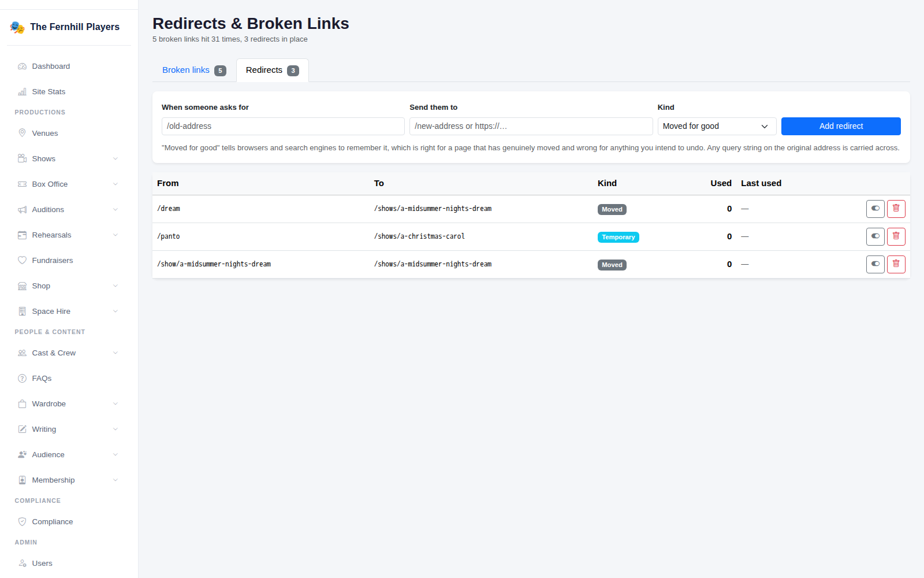Expand the Box Office submenu chevron

click(x=115, y=184)
